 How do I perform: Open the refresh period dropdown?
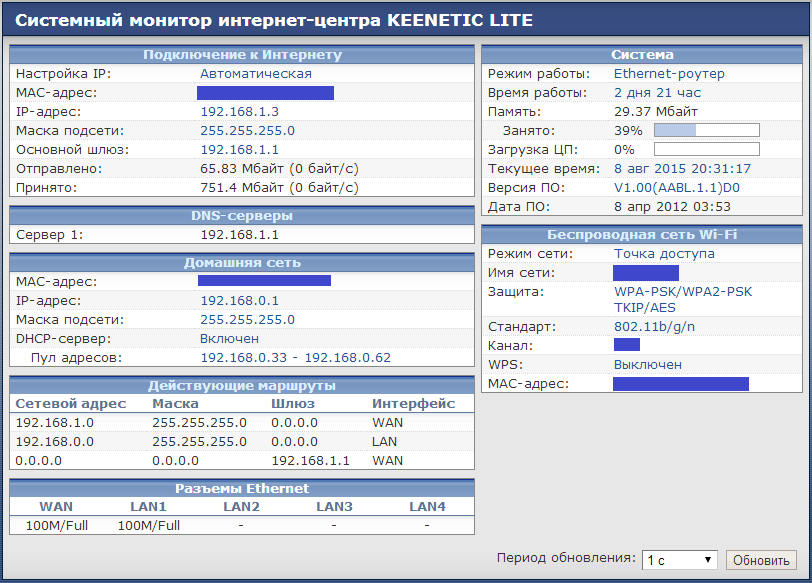pos(680,560)
